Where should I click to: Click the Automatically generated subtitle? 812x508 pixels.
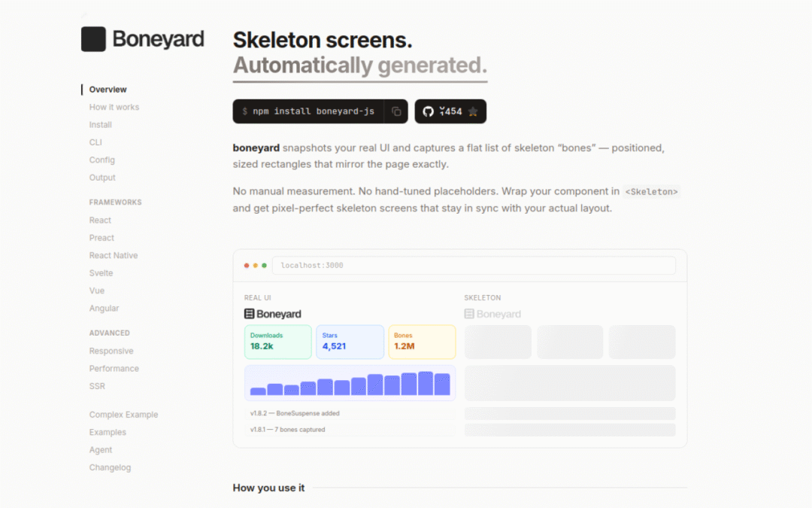click(x=360, y=65)
